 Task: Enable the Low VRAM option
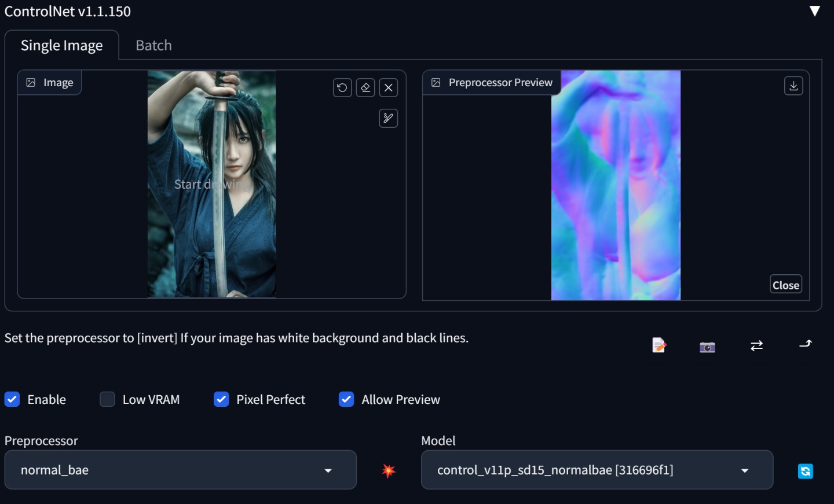(107, 399)
